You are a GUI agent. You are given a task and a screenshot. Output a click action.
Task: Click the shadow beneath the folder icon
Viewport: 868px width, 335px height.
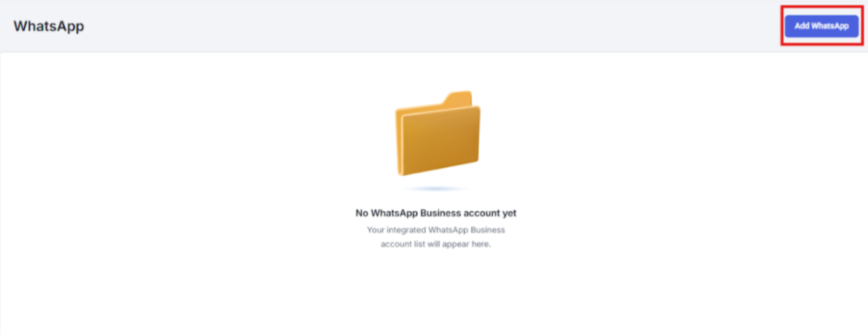coord(436,189)
